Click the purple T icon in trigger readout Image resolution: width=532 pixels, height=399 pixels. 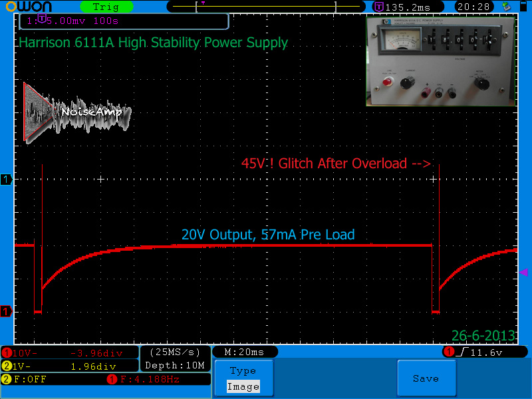click(x=378, y=7)
